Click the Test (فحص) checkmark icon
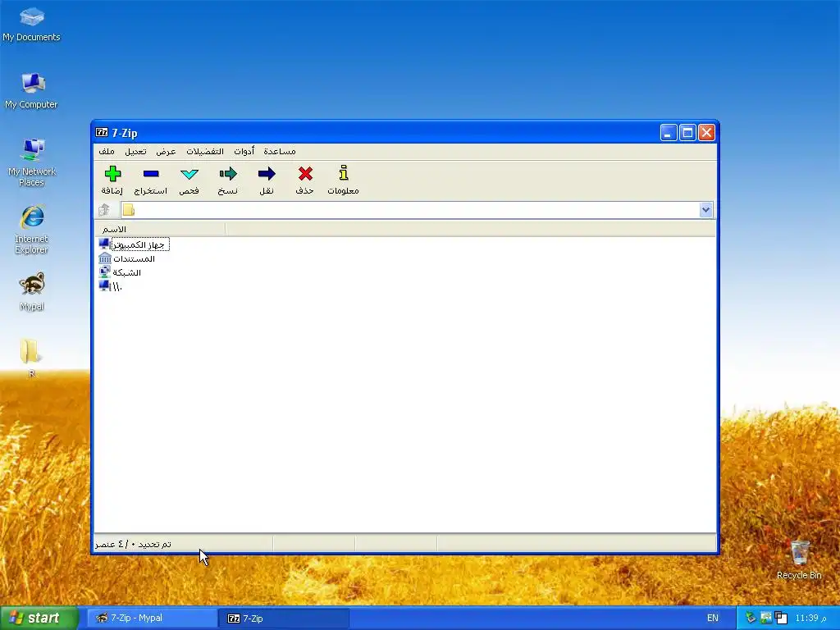Image resolution: width=840 pixels, height=630 pixels. [189, 174]
